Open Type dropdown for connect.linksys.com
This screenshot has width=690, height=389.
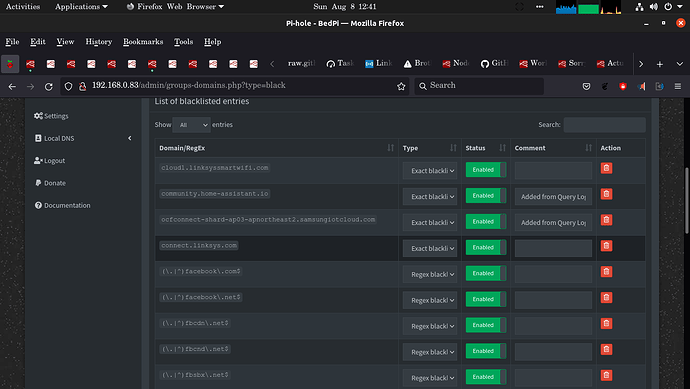[x=430, y=249]
